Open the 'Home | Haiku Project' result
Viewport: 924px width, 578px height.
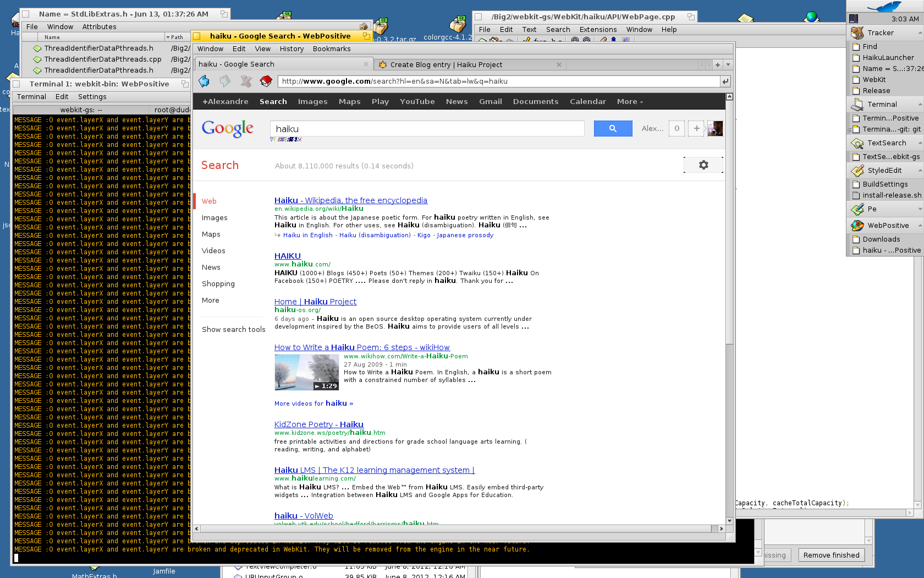point(315,302)
